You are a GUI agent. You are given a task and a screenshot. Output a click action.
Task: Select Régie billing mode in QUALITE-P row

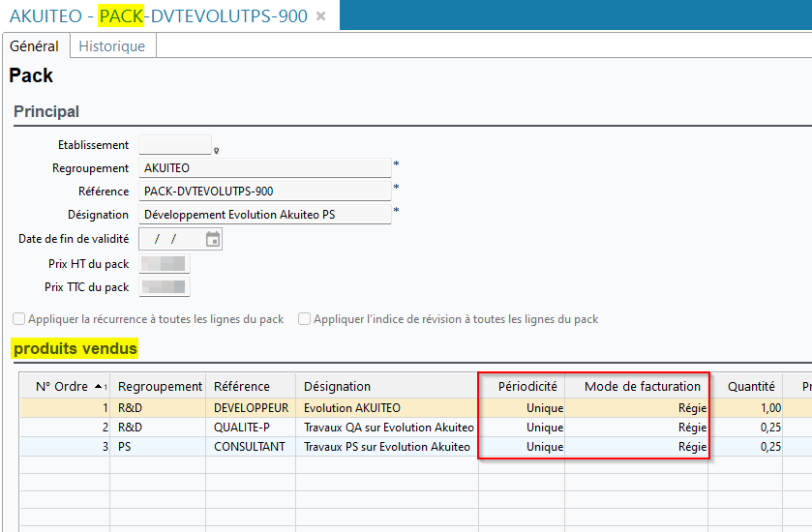tap(637, 427)
